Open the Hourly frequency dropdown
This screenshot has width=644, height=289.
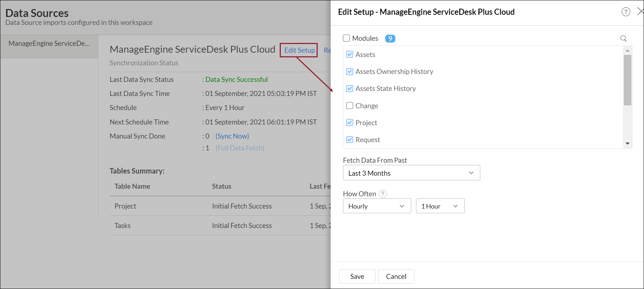(377, 206)
